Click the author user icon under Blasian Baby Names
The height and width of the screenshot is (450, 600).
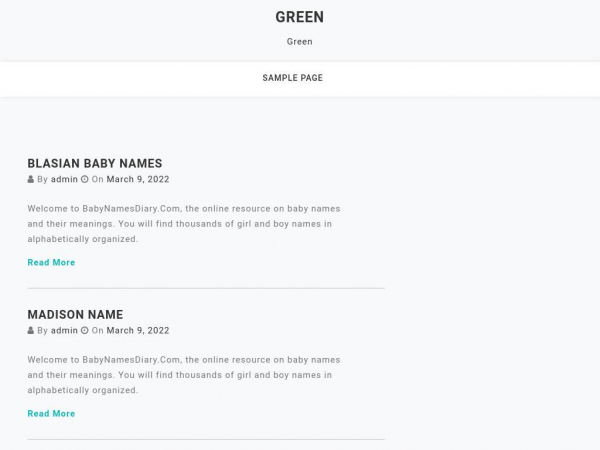point(31,180)
